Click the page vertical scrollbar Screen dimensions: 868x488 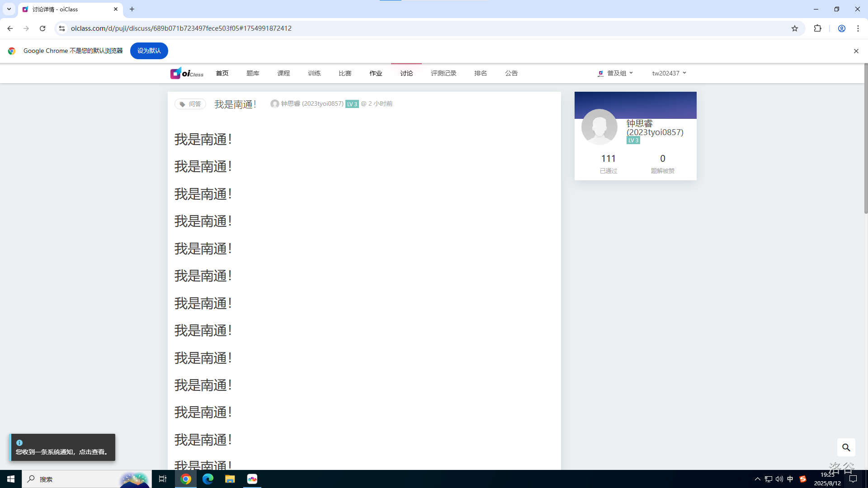click(x=865, y=138)
